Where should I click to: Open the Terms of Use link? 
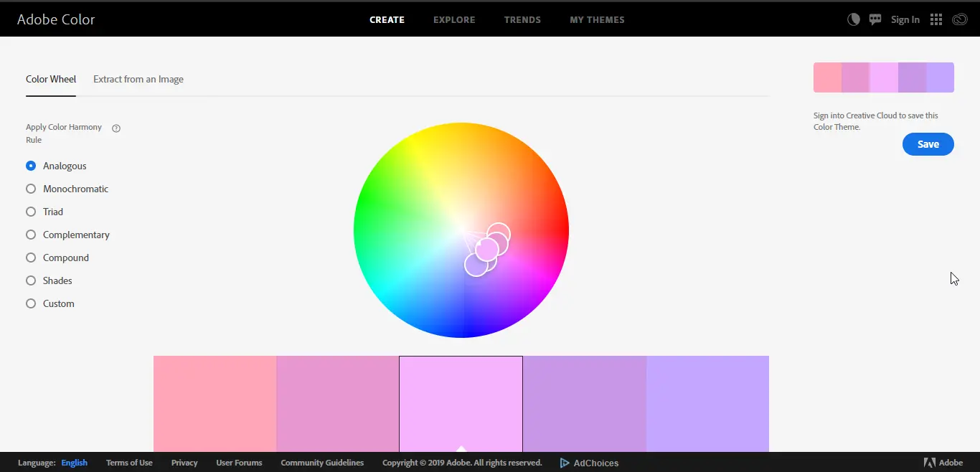click(x=129, y=463)
